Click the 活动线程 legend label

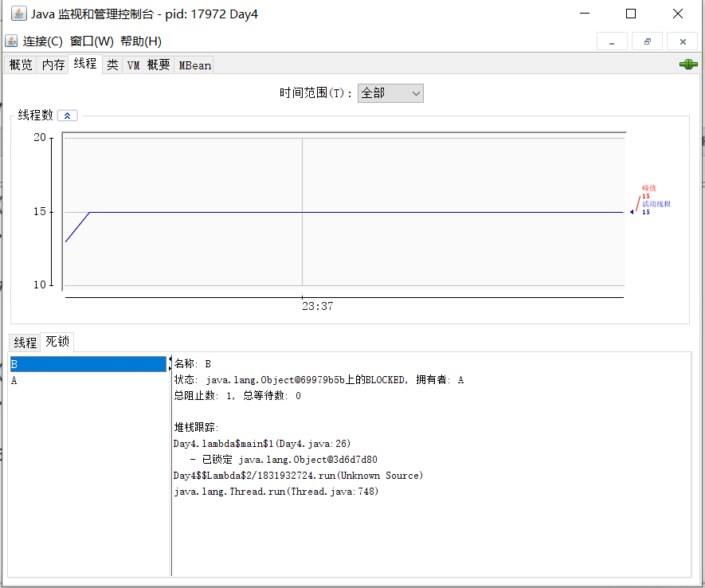click(656, 204)
